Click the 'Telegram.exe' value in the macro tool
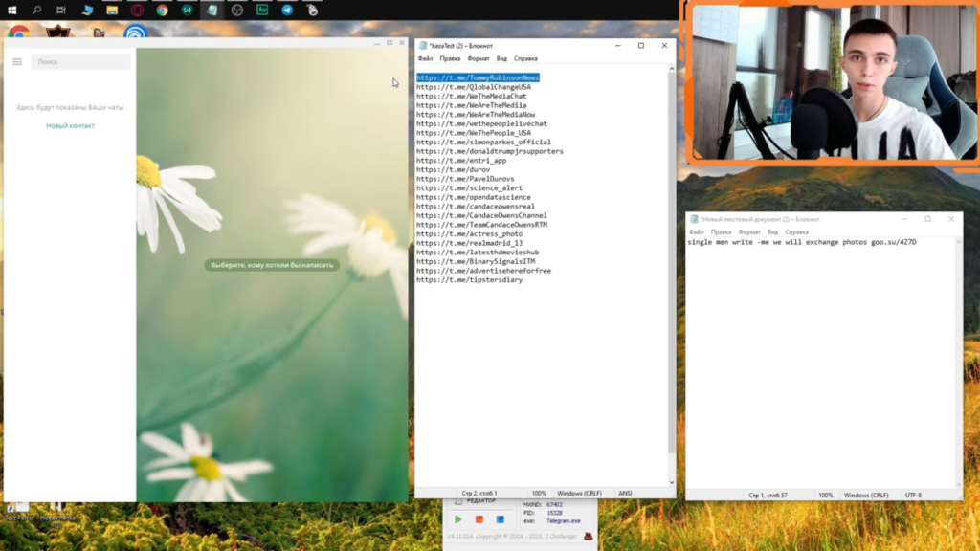This screenshot has height=551, width=980. coord(564,521)
